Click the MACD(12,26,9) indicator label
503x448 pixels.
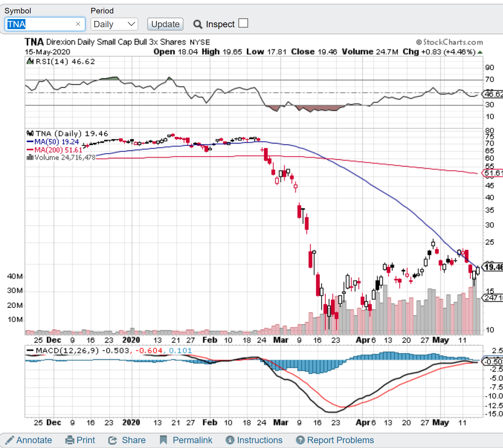(x=67, y=351)
